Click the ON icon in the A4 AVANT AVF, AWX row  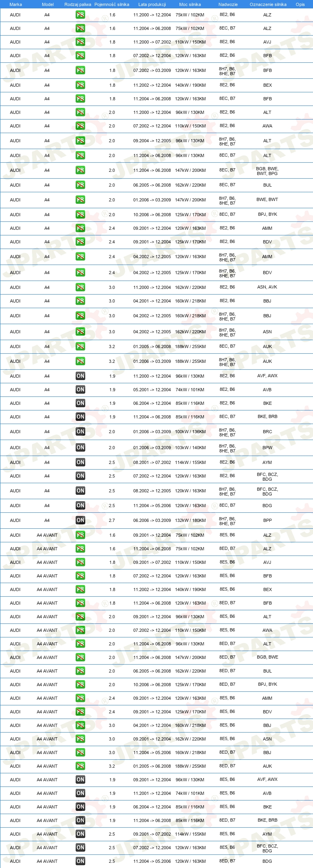pyautogui.click(x=80, y=780)
